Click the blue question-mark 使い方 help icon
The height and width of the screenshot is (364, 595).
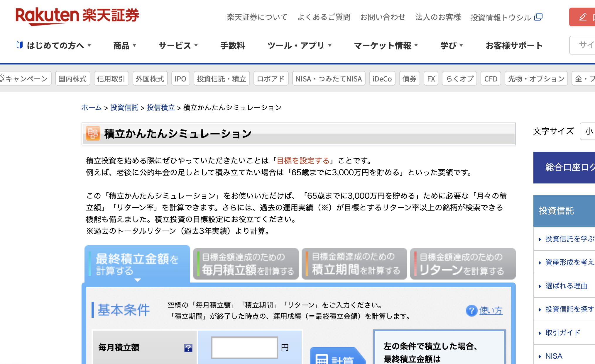pos(471,310)
